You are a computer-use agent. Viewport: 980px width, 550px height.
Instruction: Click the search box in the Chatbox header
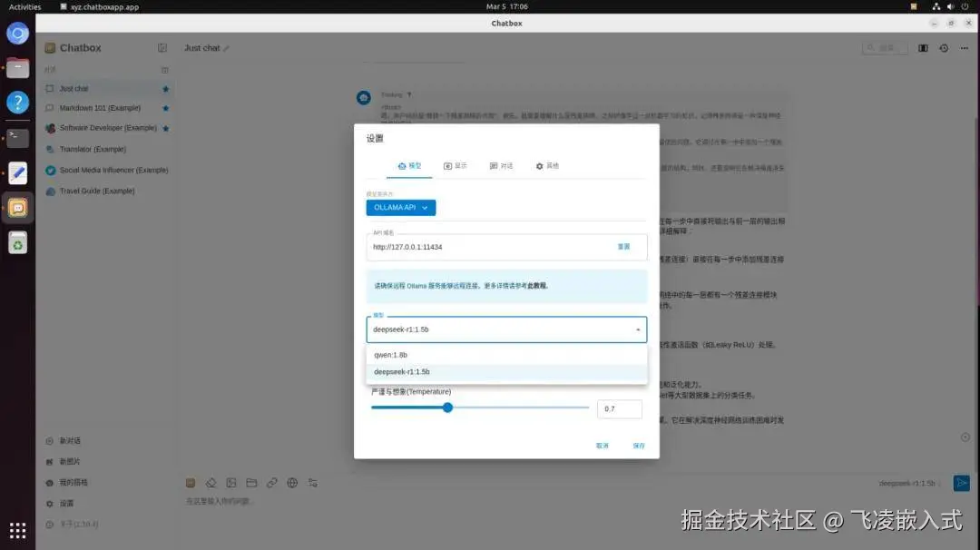(x=885, y=47)
